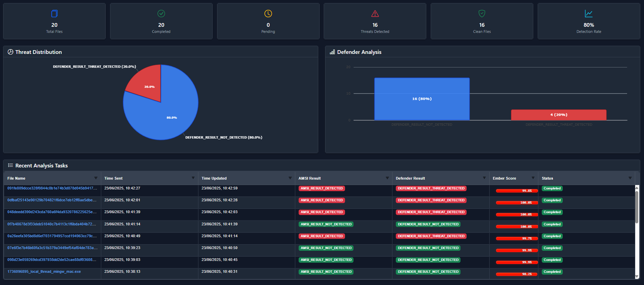644x285 pixels.
Task: Click the Threats Detected warning triangle icon
Action: (375, 14)
